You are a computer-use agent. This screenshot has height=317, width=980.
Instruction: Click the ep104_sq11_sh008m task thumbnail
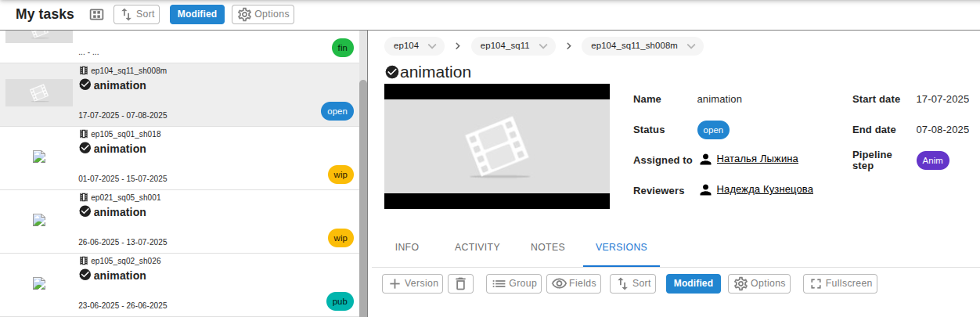click(39, 93)
